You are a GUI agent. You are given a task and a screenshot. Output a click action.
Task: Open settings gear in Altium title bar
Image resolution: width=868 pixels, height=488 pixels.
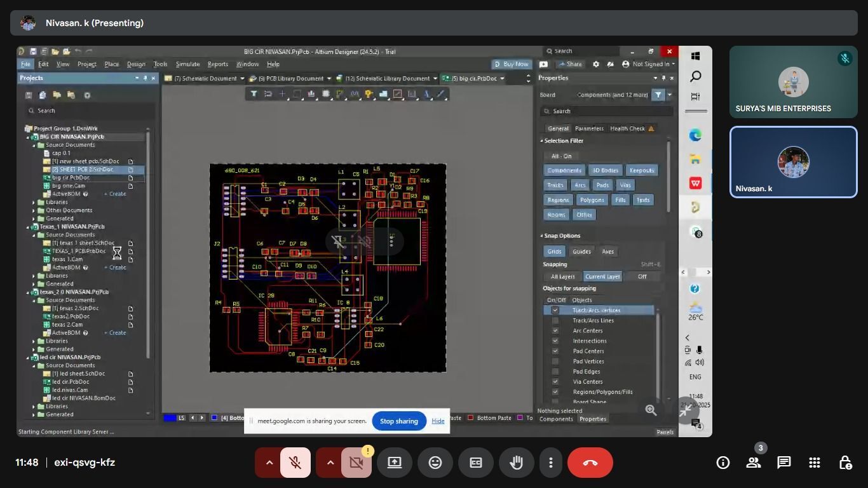point(595,64)
